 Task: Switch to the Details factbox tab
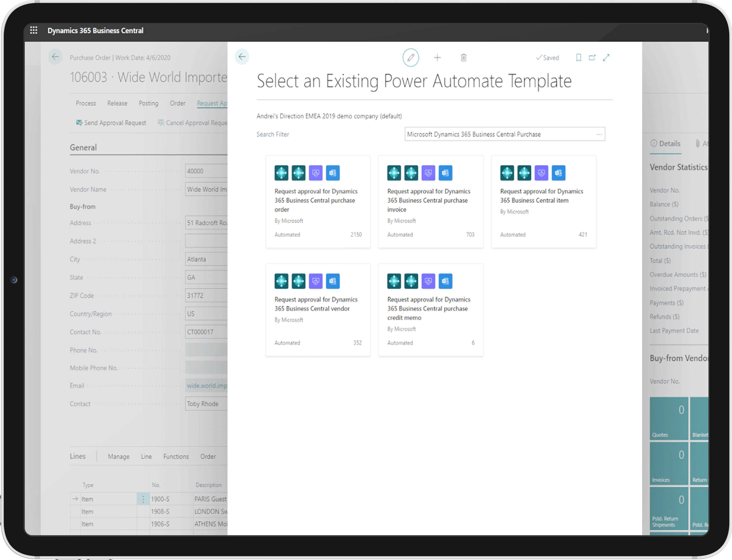click(x=665, y=144)
